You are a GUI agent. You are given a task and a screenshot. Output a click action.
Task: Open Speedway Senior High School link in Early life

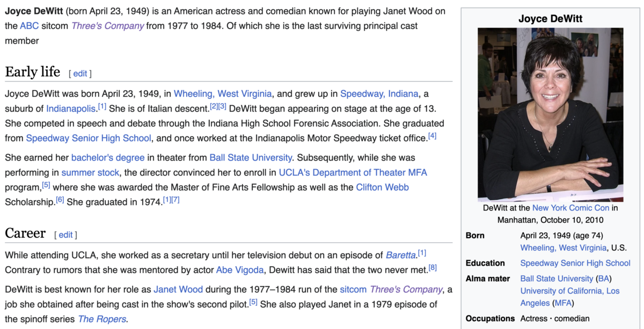coord(89,138)
